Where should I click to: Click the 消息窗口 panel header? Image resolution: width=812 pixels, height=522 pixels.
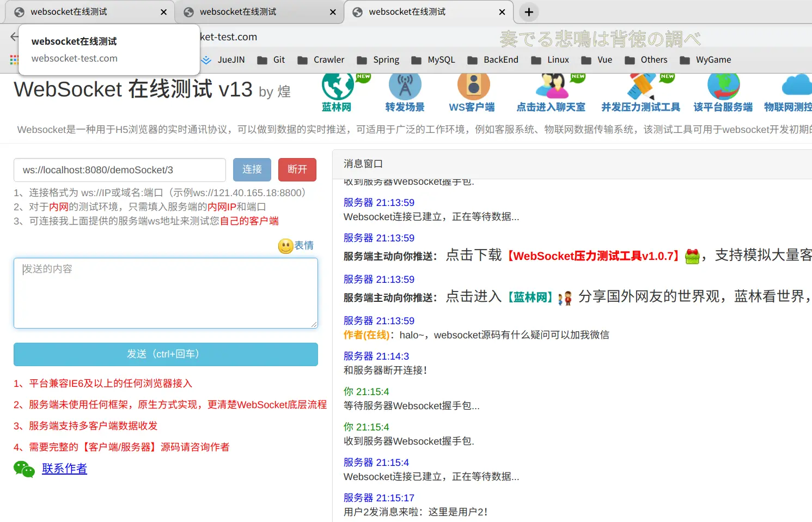point(572,164)
